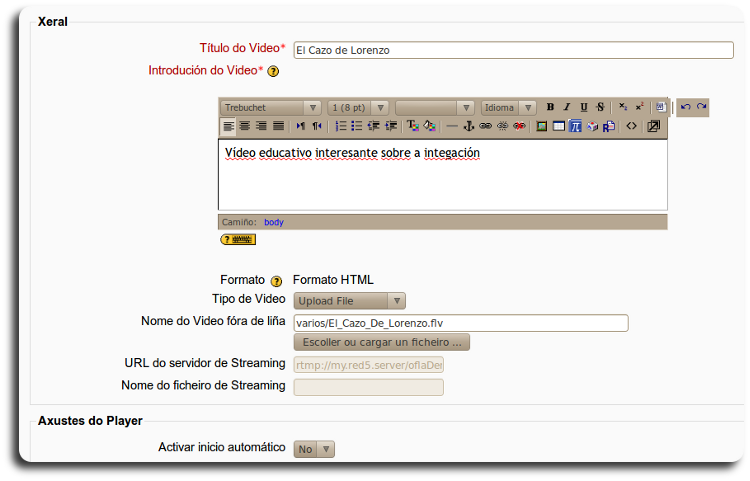Click the 'Xeral' section heading

tap(53, 22)
